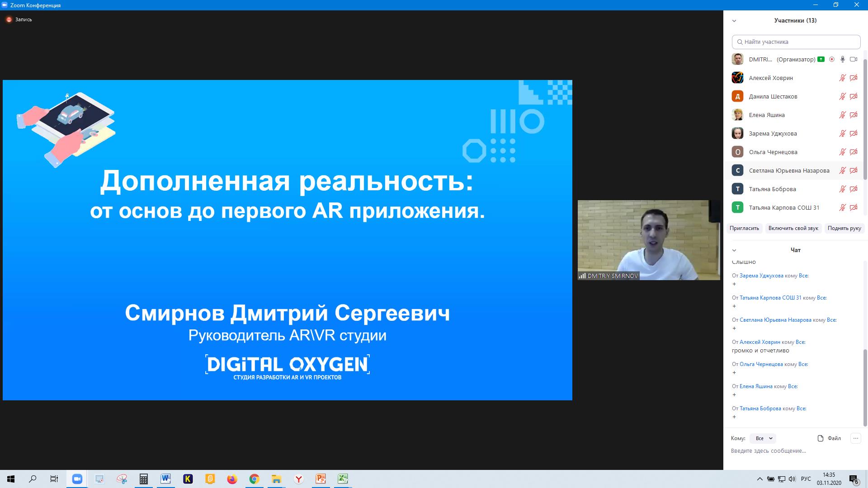Collapse the Чат panel chevron

[x=734, y=250]
